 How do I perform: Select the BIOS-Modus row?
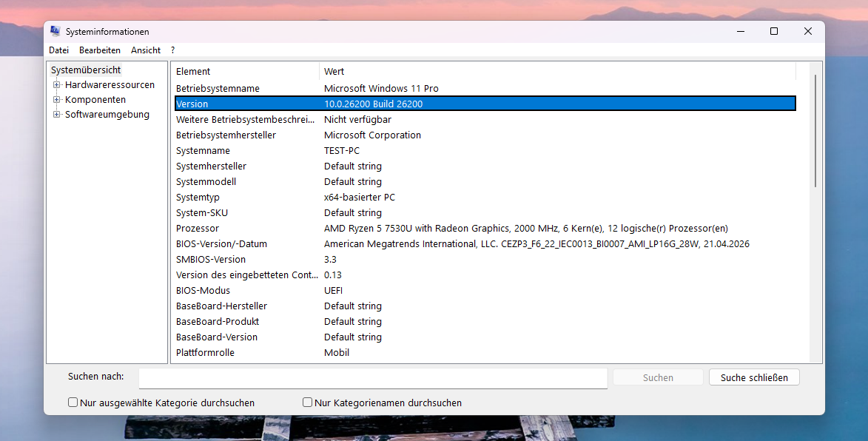click(485, 290)
